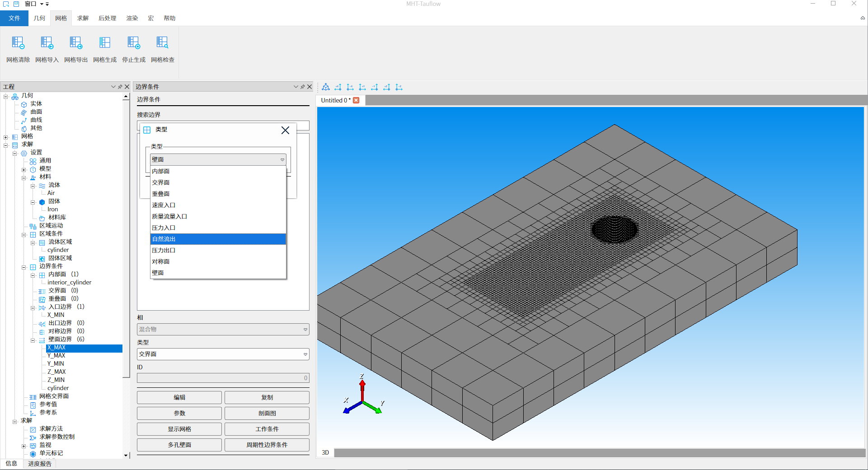This screenshot has height=470, width=868.
Task: Open the 交界面 type combo box
Action: [x=223, y=354]
